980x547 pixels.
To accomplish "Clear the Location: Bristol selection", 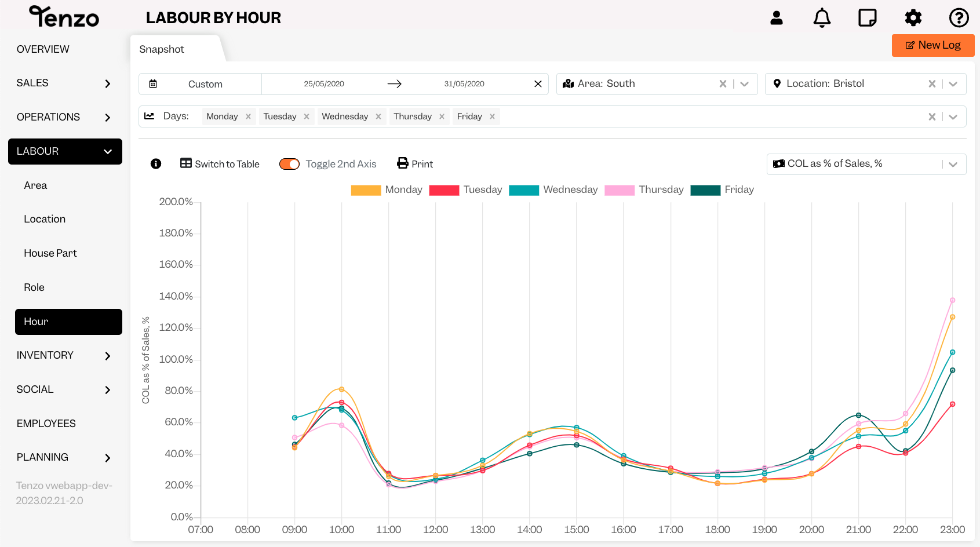I will [932, 84].
